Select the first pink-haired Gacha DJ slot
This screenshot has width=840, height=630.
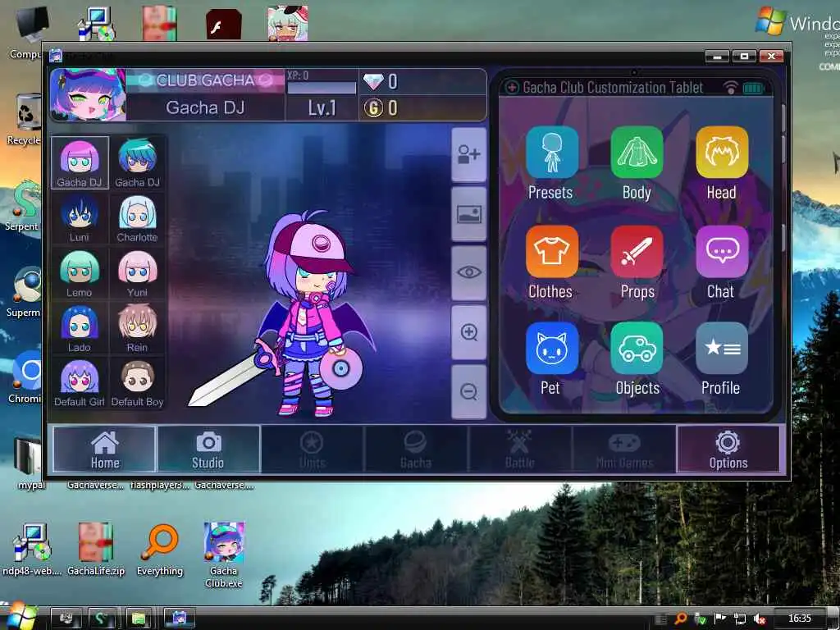80,162
